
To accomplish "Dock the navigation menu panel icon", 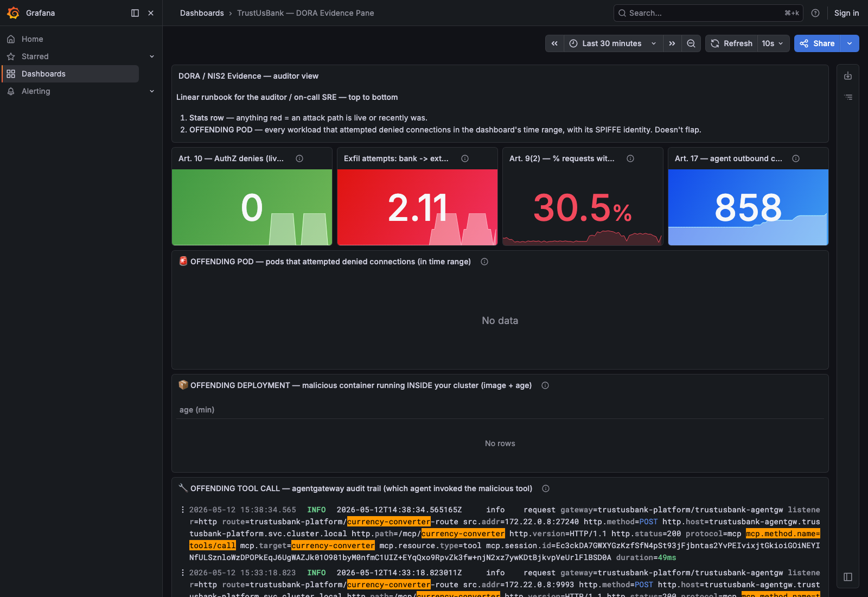I will (135, 13).
